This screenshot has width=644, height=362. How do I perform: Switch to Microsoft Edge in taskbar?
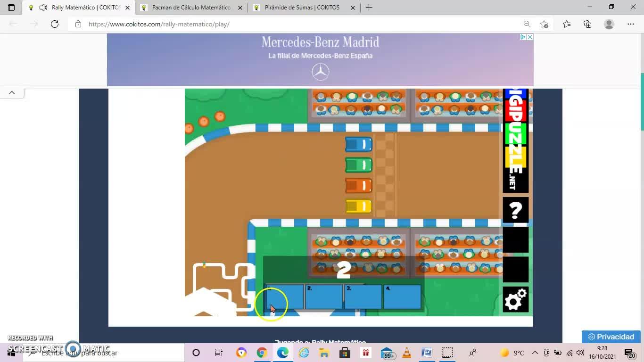point(283,353)
